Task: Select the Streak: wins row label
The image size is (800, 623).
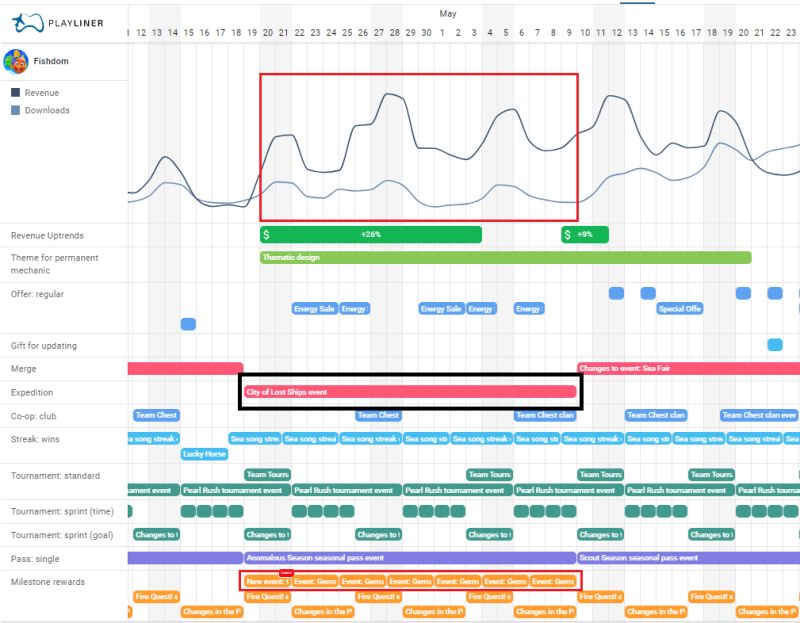Action: tap(35, 439)
